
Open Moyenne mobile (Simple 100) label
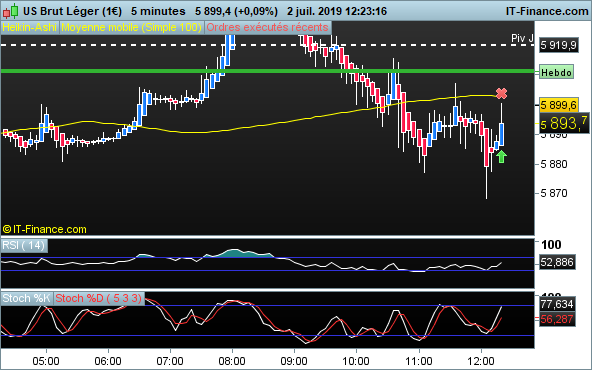tap(131, 28)
